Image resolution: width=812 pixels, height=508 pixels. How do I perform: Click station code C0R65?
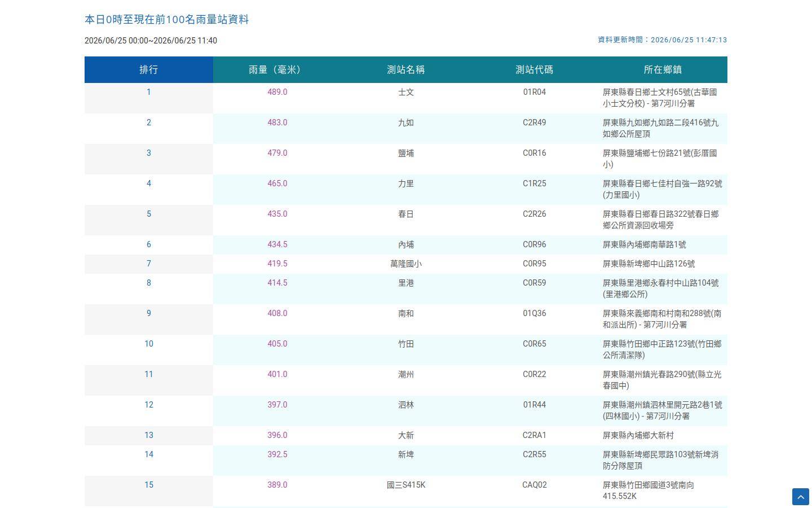[535, 344]
